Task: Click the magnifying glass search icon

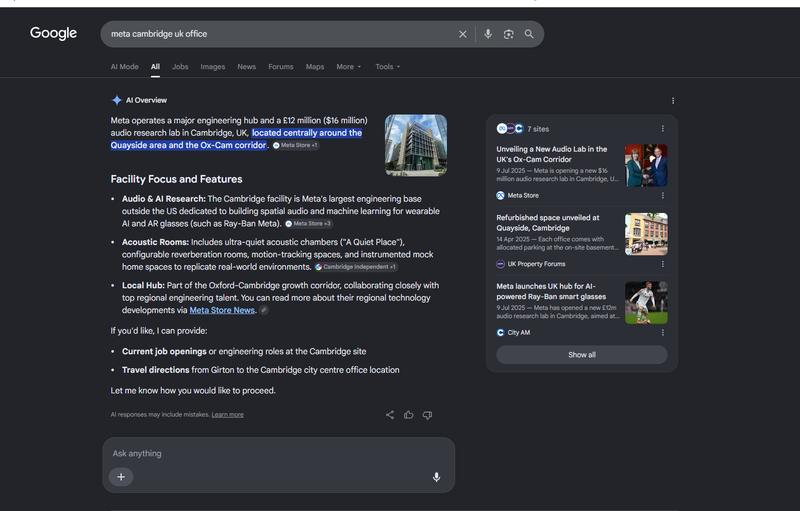Action: (x=529, y=34)
